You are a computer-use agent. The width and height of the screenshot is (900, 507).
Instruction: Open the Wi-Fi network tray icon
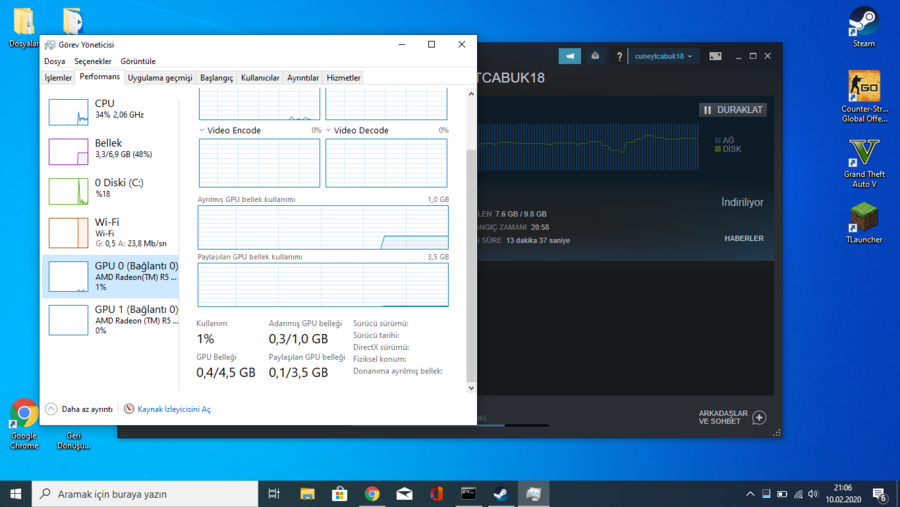coord(798,494)
